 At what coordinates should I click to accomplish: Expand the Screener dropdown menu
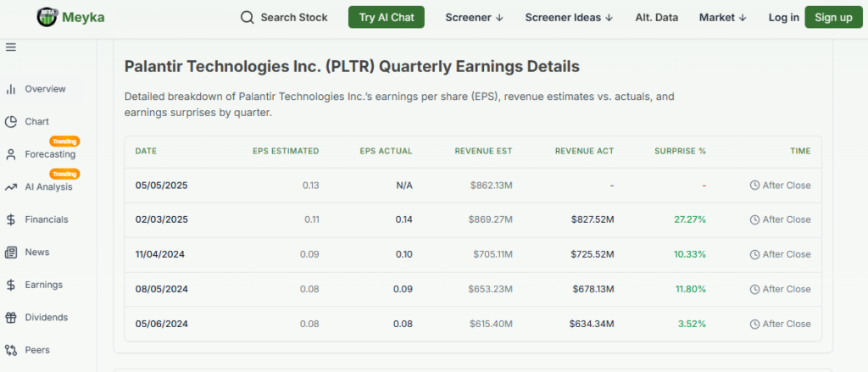[474, 18]
